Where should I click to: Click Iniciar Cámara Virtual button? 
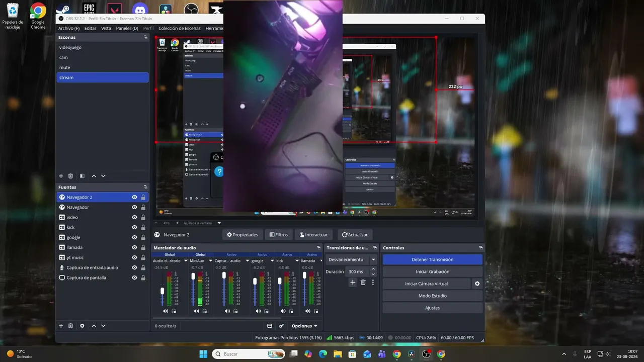pos(427,284)
